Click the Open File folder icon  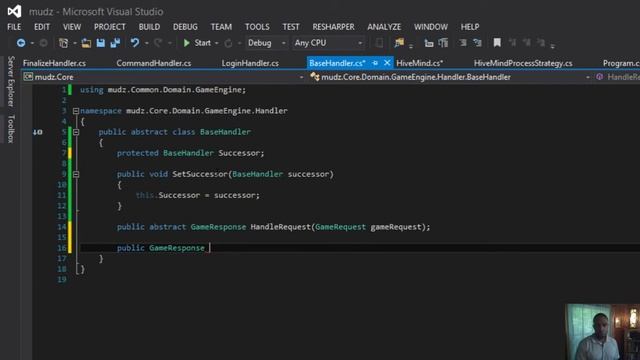(86, 43)
